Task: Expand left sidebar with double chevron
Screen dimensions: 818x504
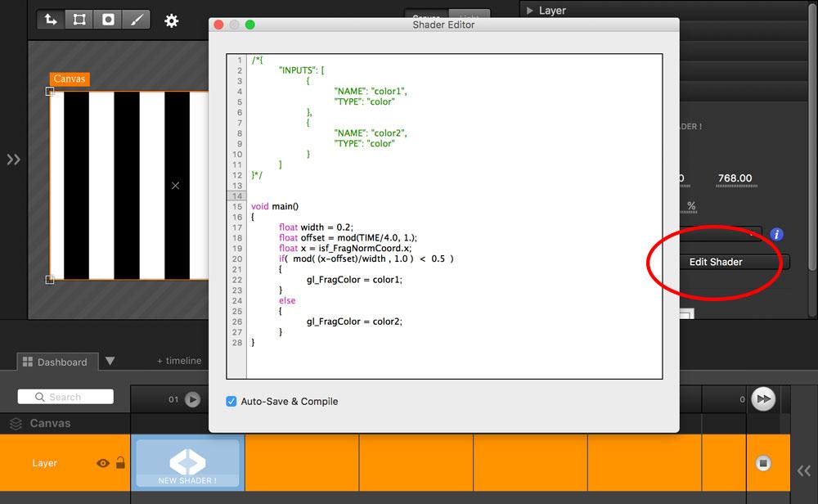Action: pos(13,160)
